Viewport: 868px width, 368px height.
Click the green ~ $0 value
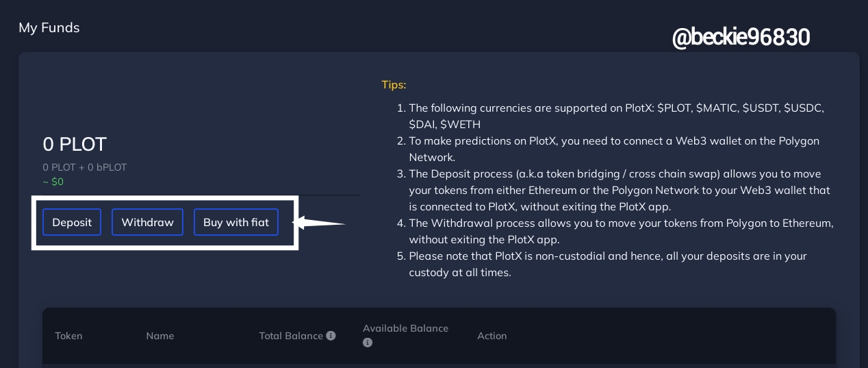tap(53, 182)
